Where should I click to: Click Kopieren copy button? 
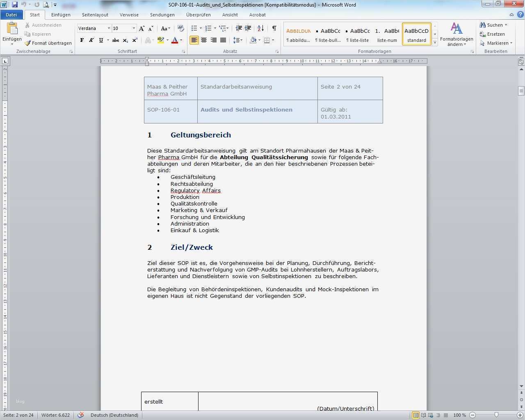click(x=37, y=34)
